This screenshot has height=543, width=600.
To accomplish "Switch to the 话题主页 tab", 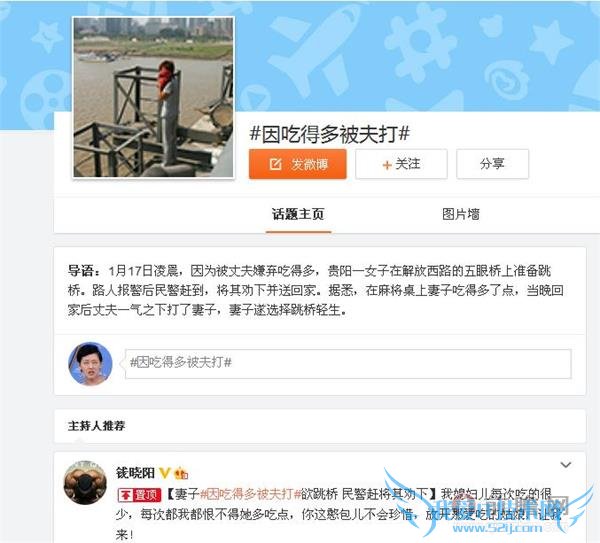I will coord(298,214).
